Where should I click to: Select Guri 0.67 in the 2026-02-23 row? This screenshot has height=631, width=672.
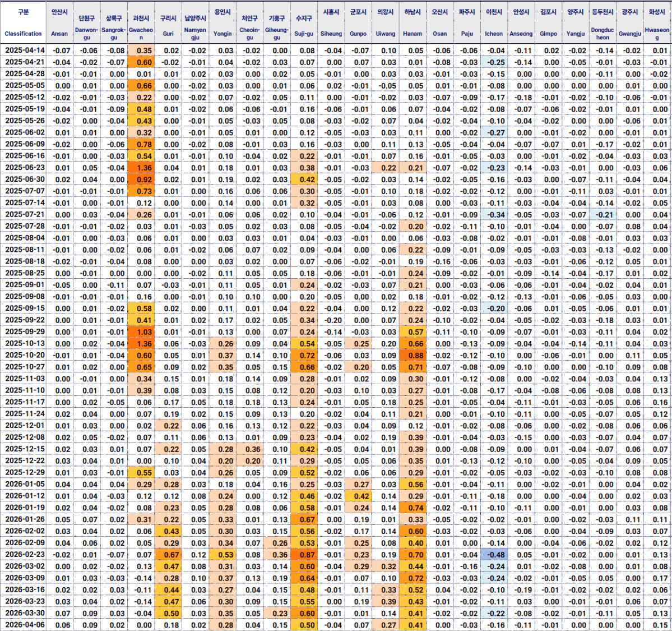(168, 555)
